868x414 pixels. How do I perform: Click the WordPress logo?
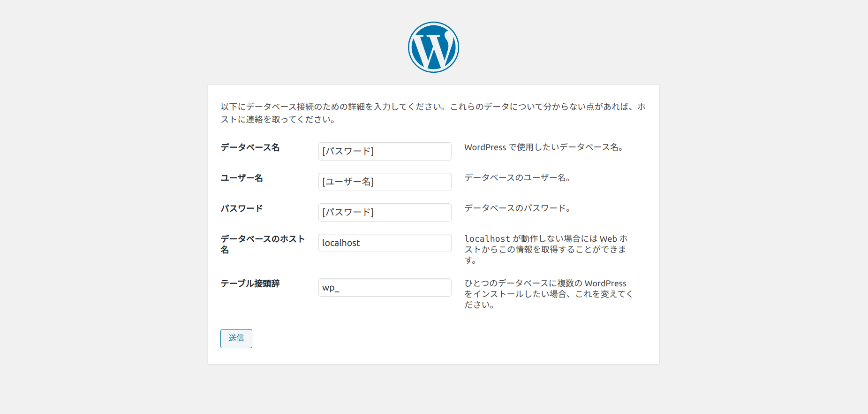tap(434, 46)
